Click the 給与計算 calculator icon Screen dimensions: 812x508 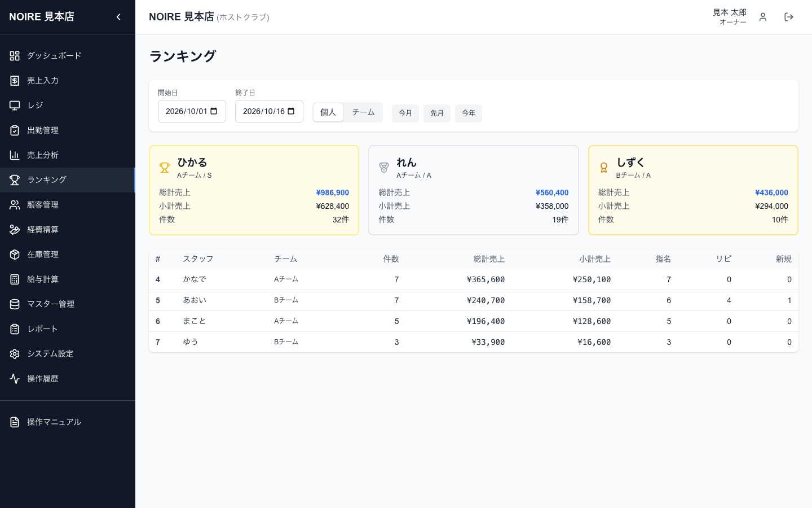15,279
